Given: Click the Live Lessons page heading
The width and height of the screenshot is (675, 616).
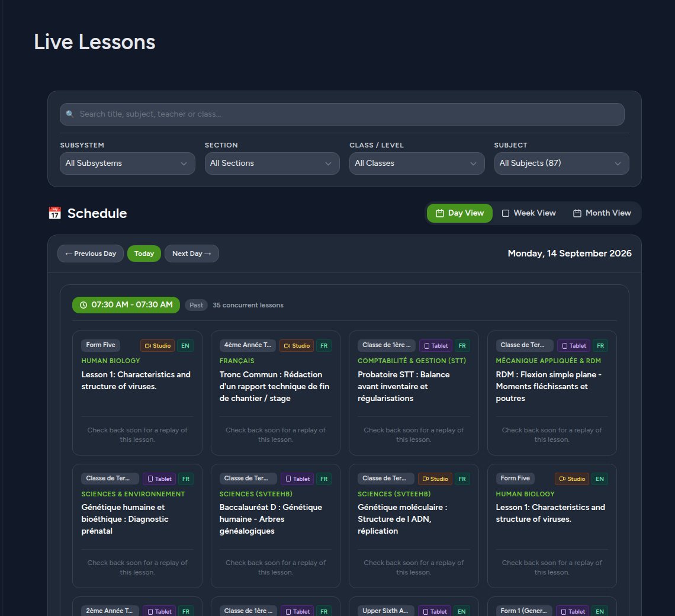Looking at the screenshot, I should point(95,42).
